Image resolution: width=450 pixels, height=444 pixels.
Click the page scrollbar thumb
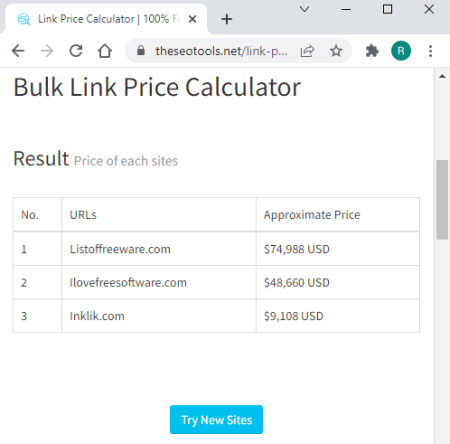pos(442,200)
